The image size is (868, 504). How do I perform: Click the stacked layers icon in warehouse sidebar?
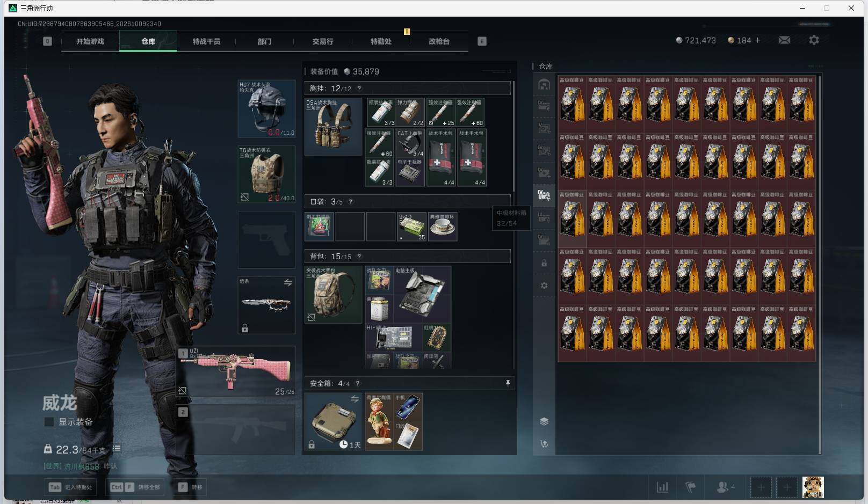tap(544, 421)
